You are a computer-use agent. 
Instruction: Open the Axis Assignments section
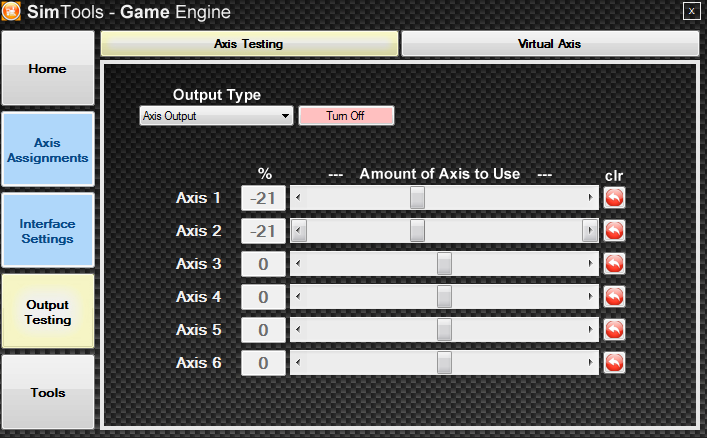48,149
